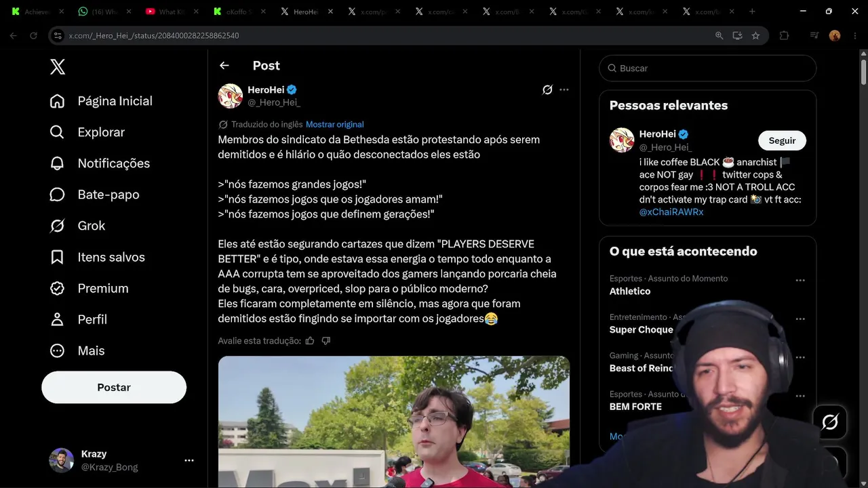
Task: Click the address bar URL
Action: 154,35
